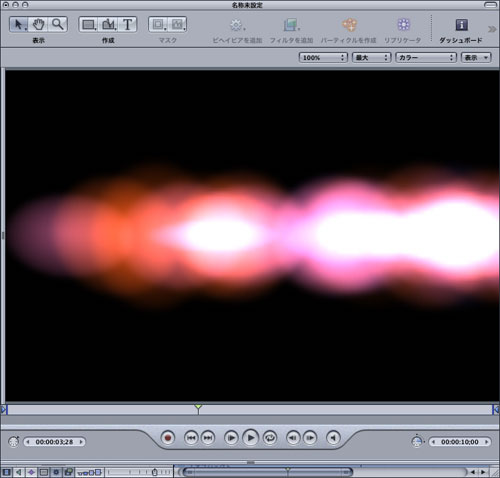This screenshot has height=478, width=500.
Task: Play from start button
Action: 231,438
